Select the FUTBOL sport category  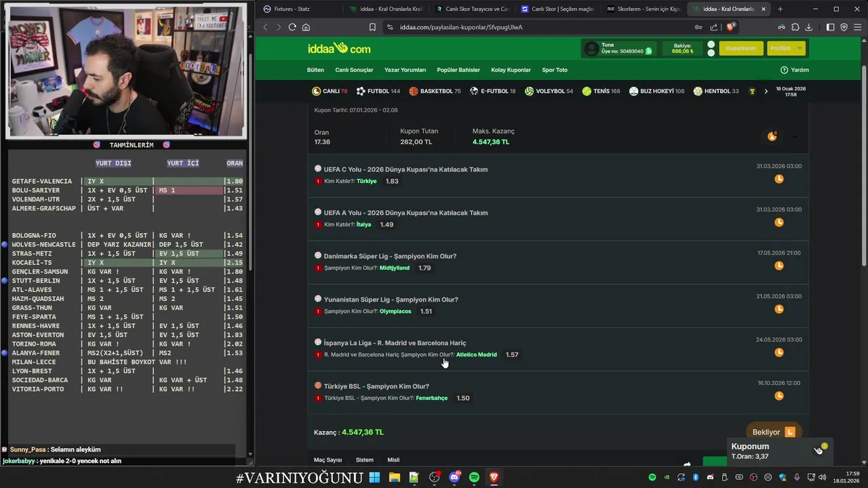(378, 91)
